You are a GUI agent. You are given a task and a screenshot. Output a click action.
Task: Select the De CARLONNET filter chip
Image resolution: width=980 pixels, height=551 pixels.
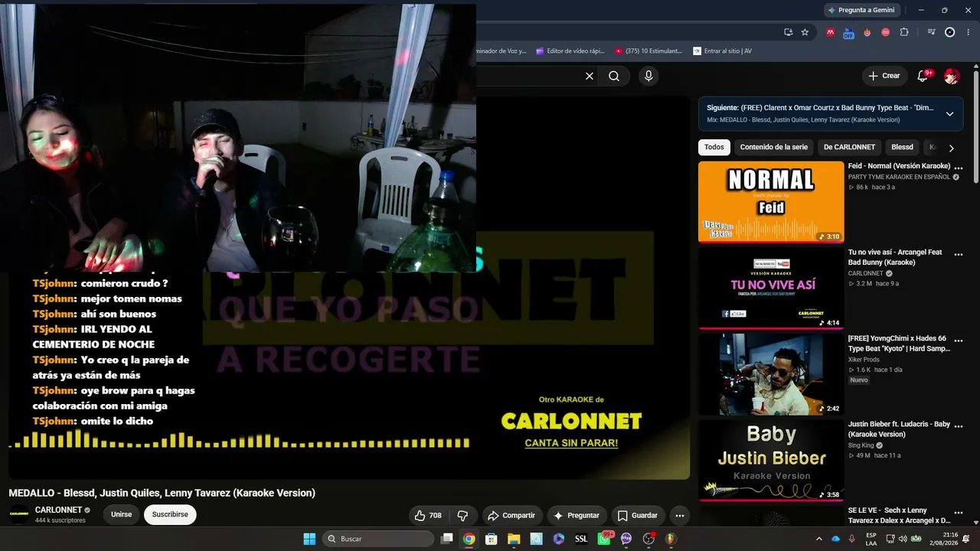click(x=849, y=147)
